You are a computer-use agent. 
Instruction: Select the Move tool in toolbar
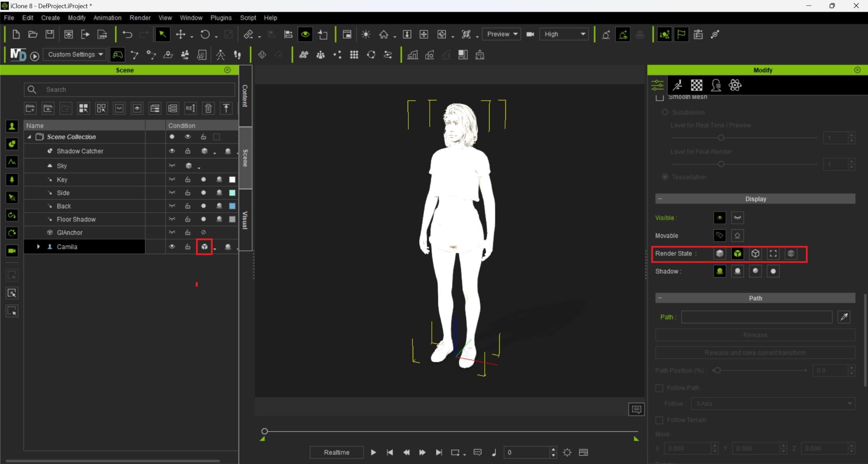coord(181,34)
